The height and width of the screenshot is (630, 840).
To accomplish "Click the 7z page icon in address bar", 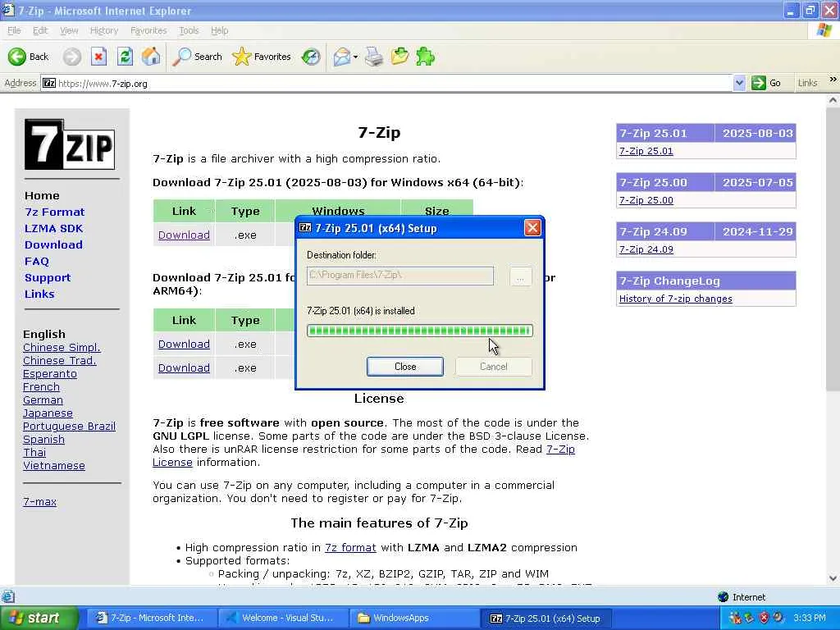I will [49, 83].
